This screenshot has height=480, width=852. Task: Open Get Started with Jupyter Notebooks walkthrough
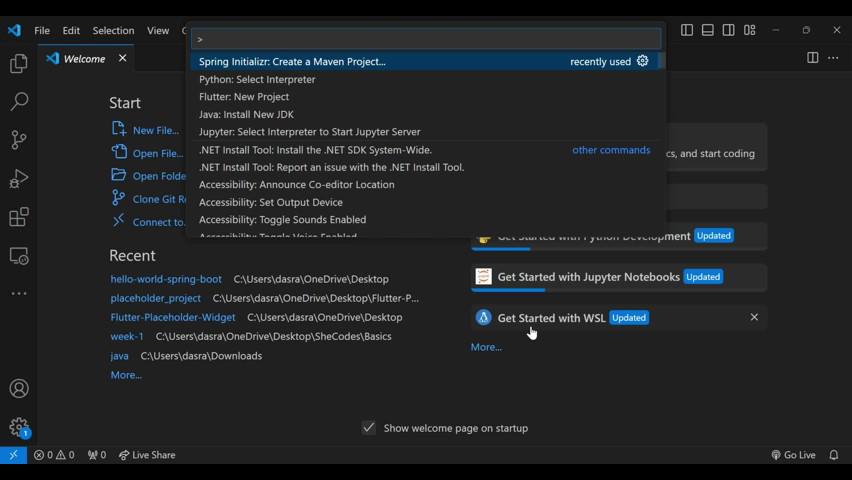point(619,277)
